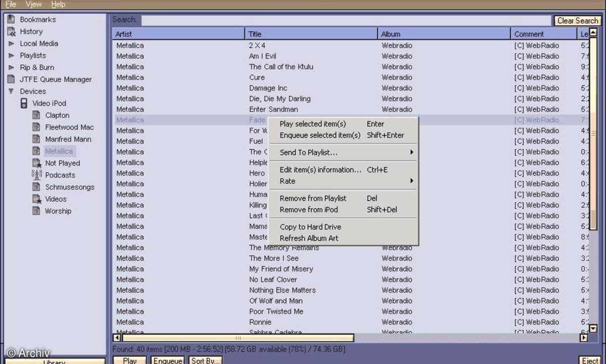Click the Fleetwood Mac playlist icon
Viewport: 606px width, 364px height.
tap(36, 127)
